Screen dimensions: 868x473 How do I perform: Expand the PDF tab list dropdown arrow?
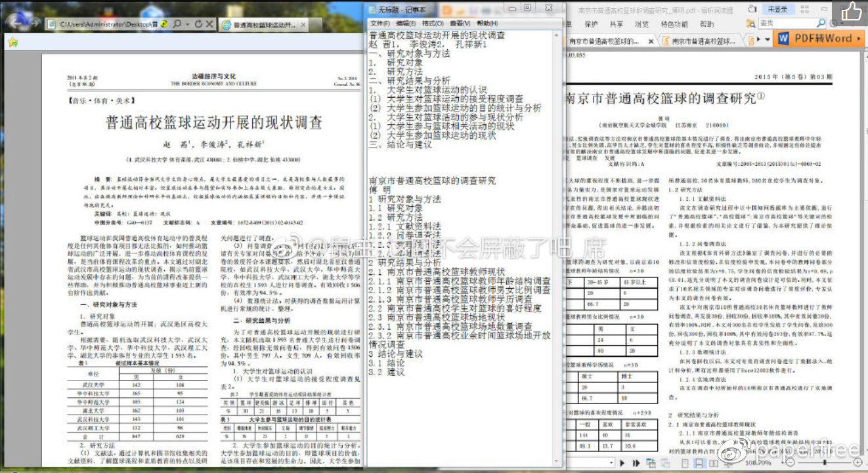(768, 40)
